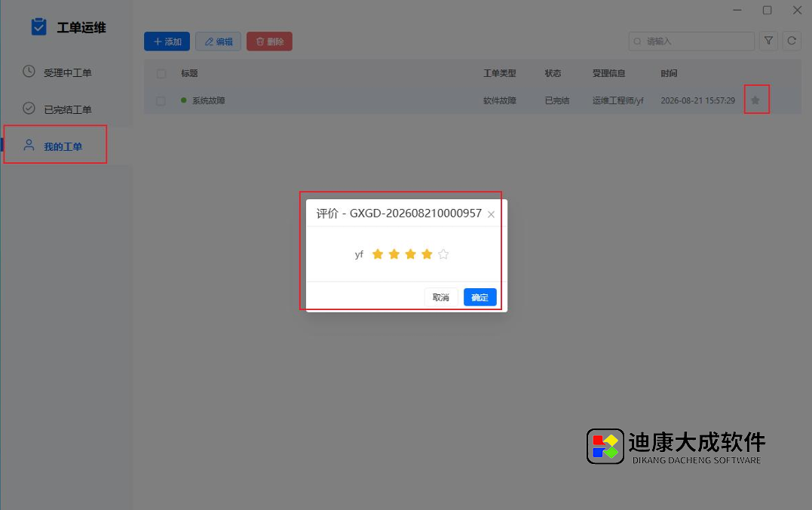Click the 系统故障 title cell
This screenshot has height=510, width=812.
209,100
